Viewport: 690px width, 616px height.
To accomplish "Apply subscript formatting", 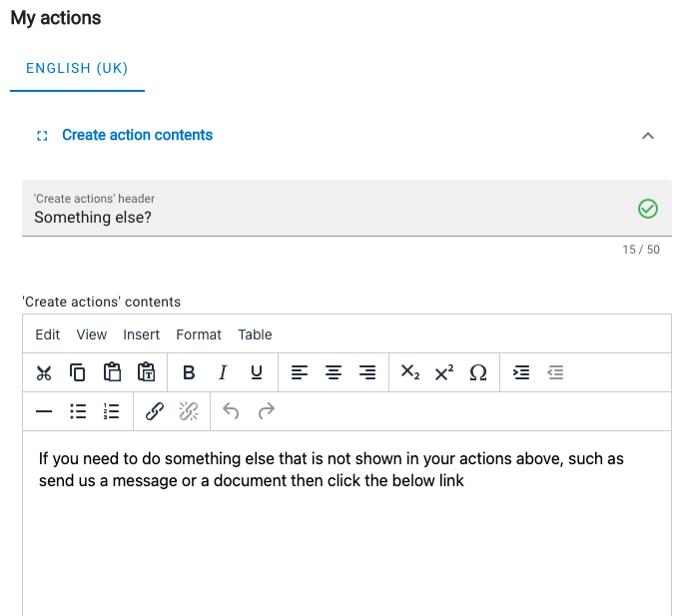I will pyautogui.click(x=410, y=372).
